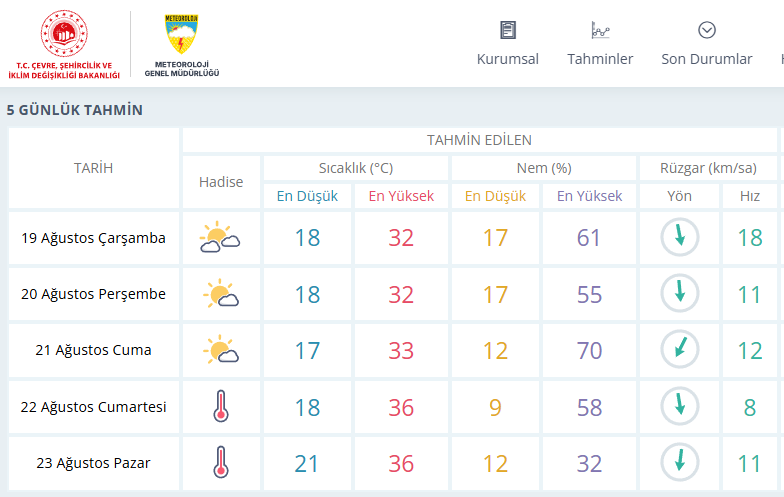
Task: Click the TARİH column header
Action: click(x=94, y=168)
